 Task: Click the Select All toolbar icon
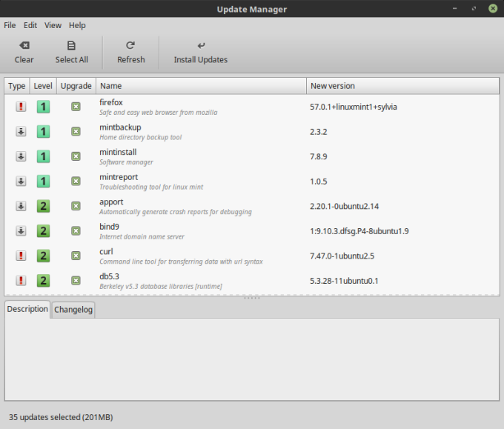tap(71, 46)
